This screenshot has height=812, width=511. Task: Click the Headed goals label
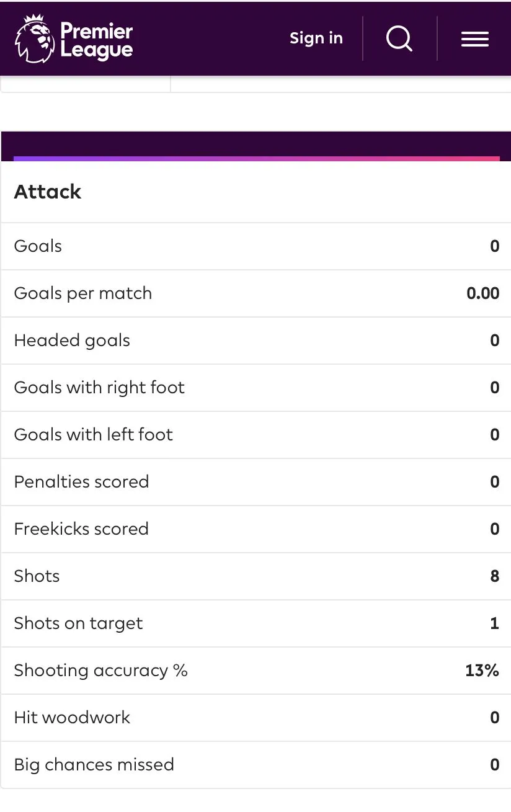[x=72, y=341]
